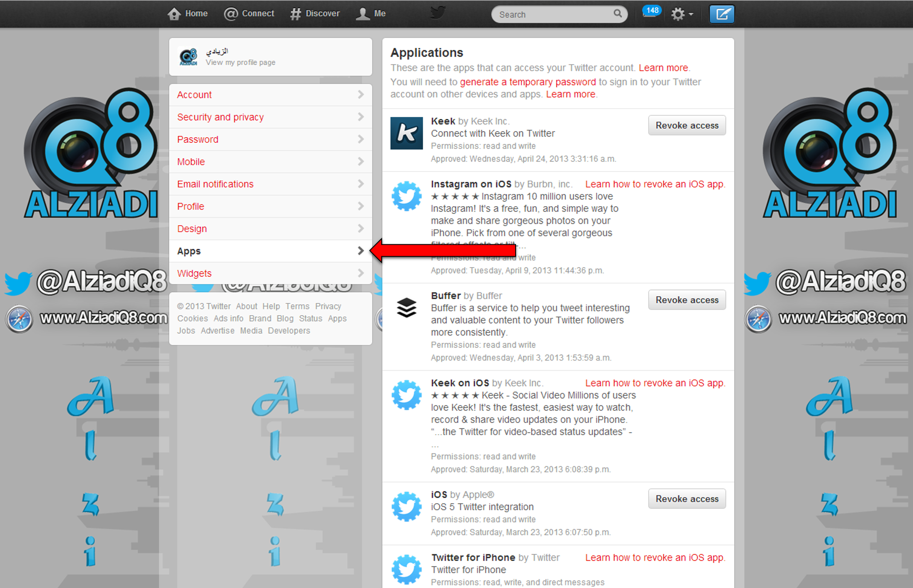Click generate a temporary password link
The width and height of the screenshot is (913, 588).
click(x=527, y=82)
